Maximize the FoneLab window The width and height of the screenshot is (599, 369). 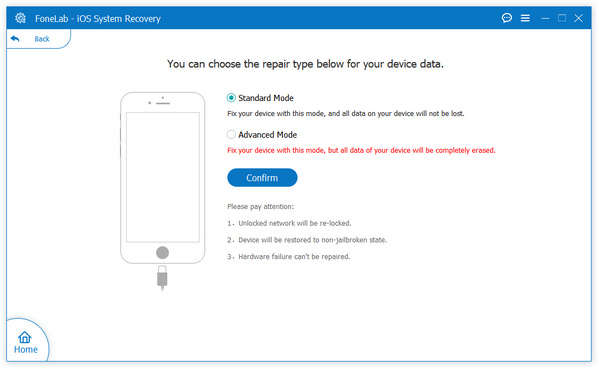(562, 18)
